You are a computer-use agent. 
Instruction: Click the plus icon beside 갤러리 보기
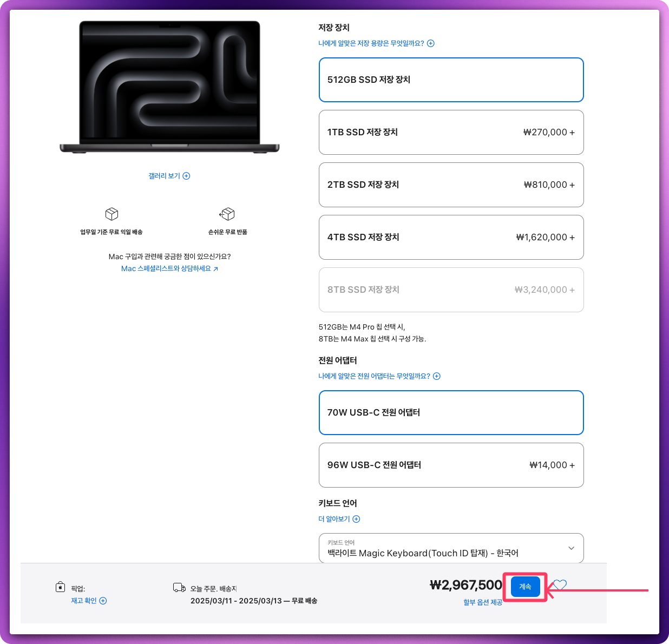point(186,176)
